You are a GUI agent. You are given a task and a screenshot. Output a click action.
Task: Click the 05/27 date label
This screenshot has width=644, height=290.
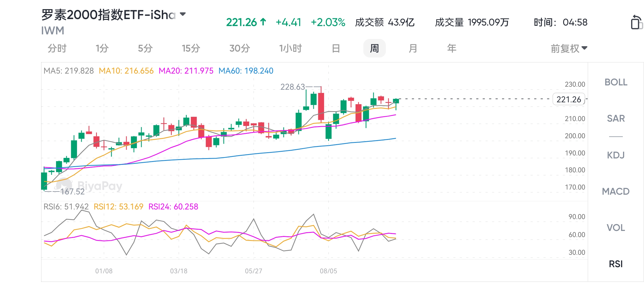[254, 271]
